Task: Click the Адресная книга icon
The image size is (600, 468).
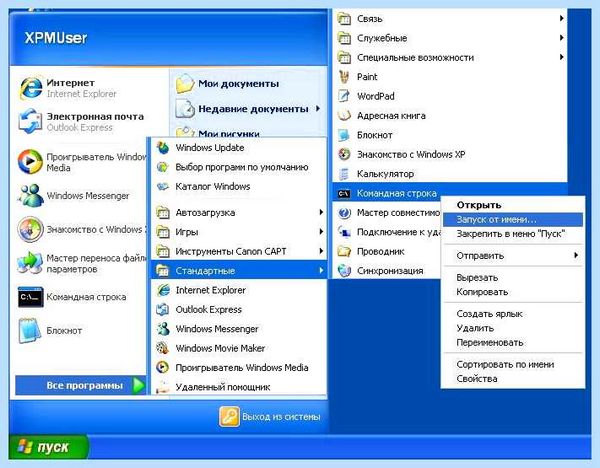Action: [344, 116]
